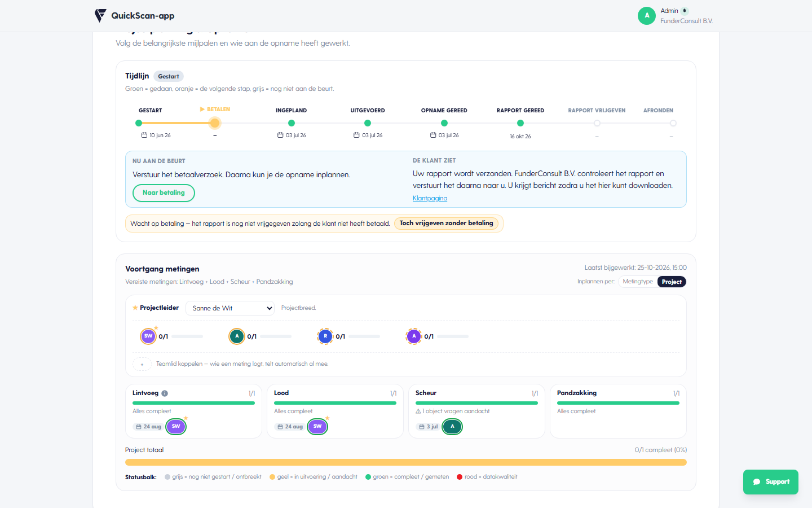Open the Pandzakking measurement card title
Viewport: 812px width, 508px height.
point(577,393)
